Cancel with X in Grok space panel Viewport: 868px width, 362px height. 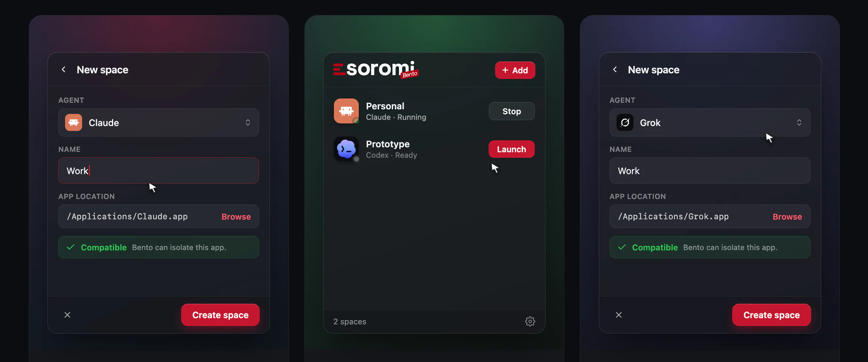click(x=619, y=315)
